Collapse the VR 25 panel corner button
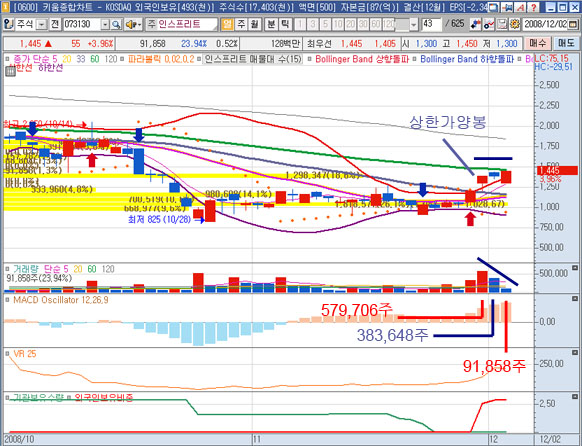This screenshot has width=582, height=446. (575, 352)
